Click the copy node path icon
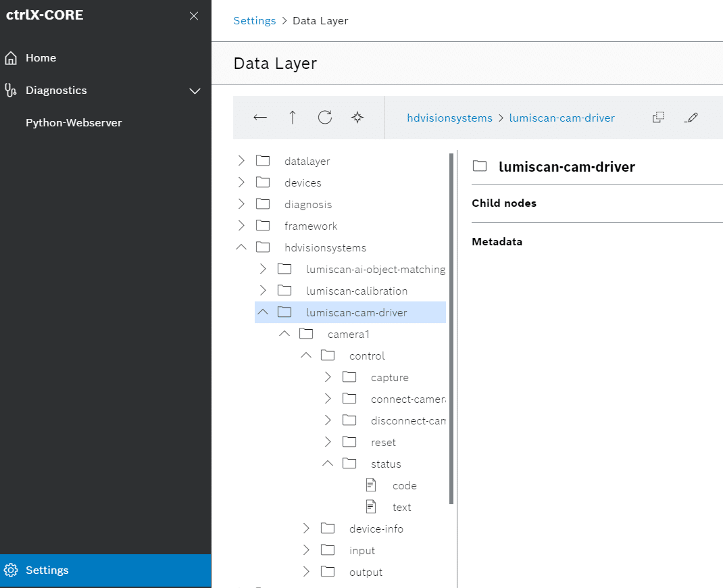The height and width of the screenshot is (588, 723). (658, 118)
